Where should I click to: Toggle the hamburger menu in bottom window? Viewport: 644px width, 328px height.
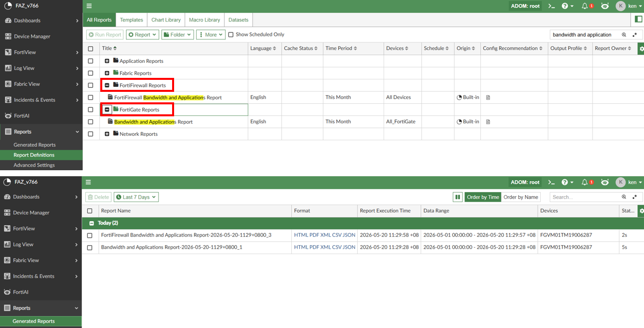pos(88,182)
